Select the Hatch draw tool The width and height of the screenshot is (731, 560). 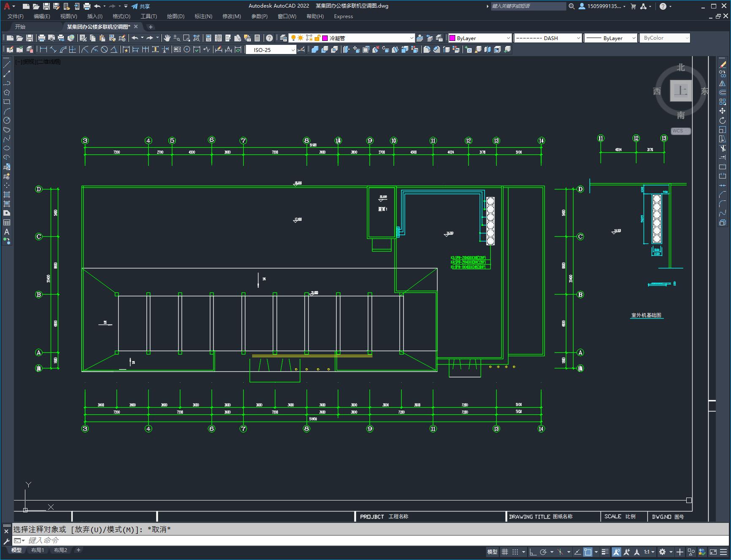7,195
